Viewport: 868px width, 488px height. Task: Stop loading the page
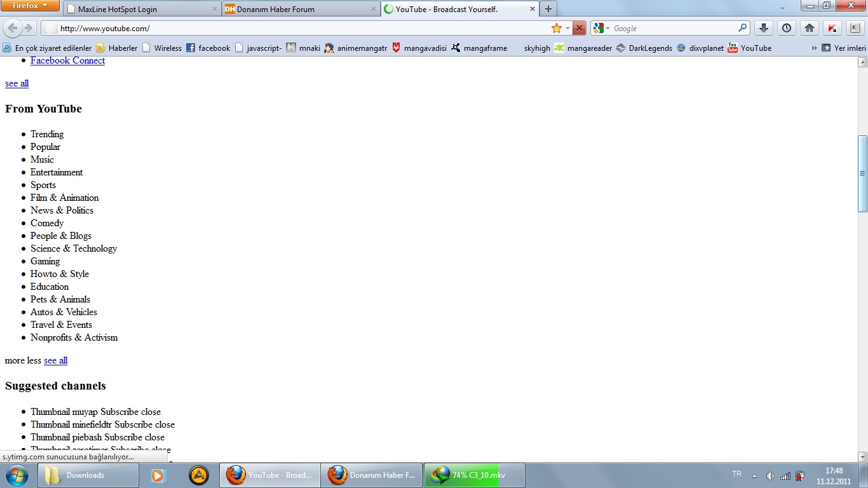pyautogui.click(x=579, y=28)
